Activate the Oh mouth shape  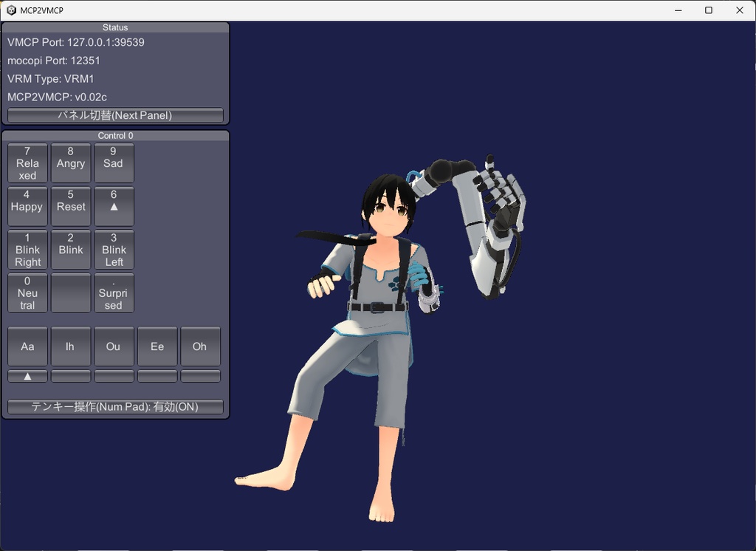(200, 346)
